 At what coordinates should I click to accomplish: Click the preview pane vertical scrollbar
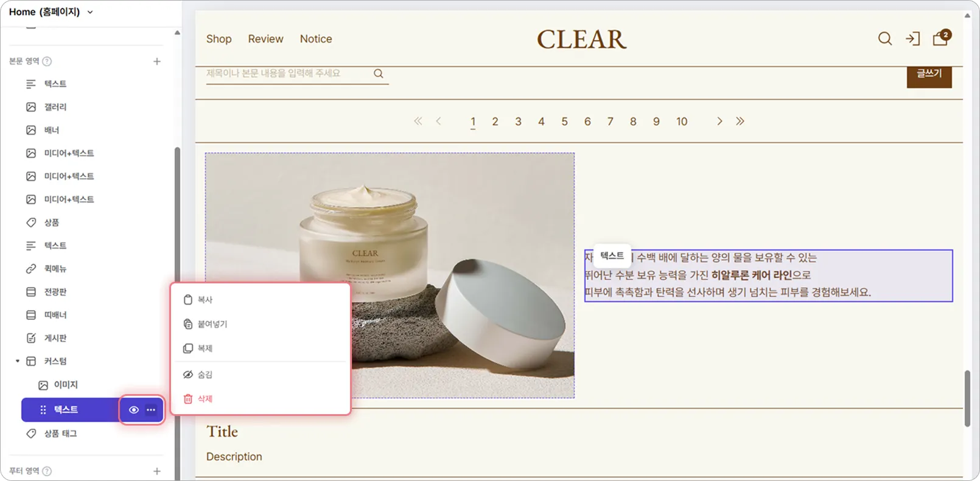point(967,398)
